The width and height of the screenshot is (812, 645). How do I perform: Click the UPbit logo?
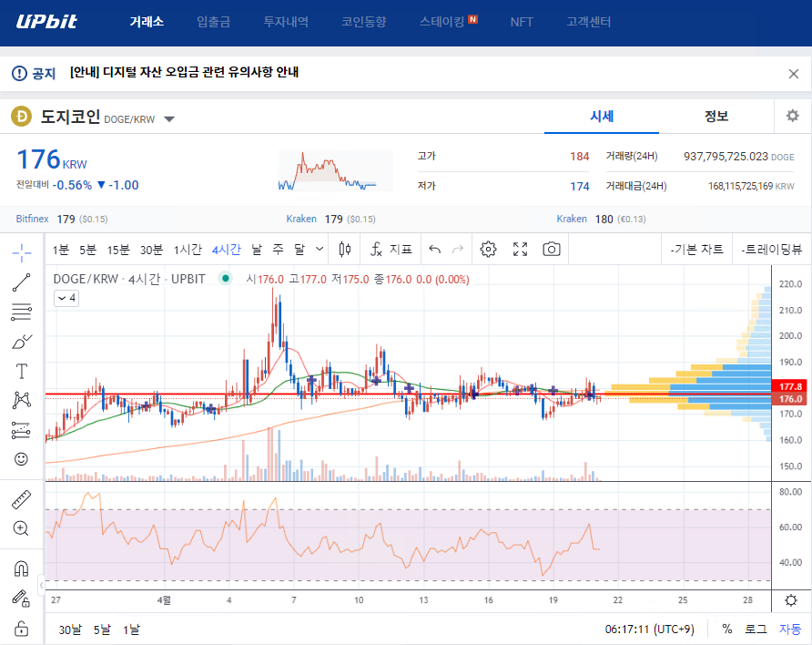[46, 21]
